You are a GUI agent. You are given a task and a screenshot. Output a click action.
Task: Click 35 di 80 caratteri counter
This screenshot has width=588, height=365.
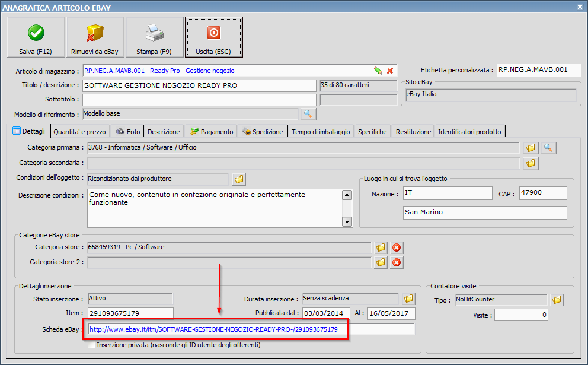click(x=358, y=85)
